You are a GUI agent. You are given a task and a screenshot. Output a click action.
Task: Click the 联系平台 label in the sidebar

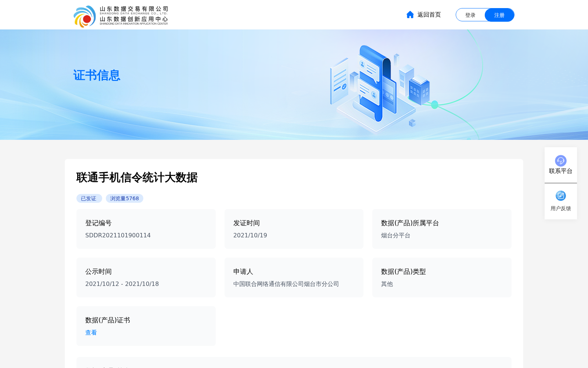pyautogui.click(x=561, y=171)
